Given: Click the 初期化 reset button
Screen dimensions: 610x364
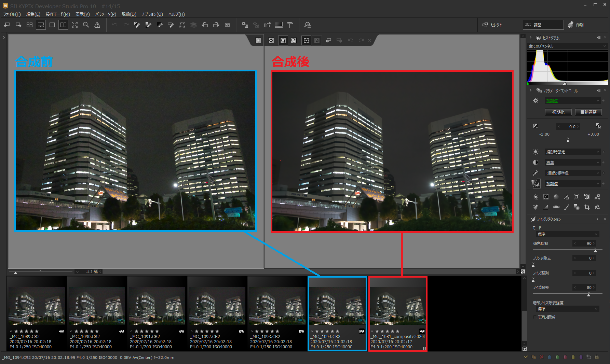Looking at the screenshot, I should coord(558,112).
